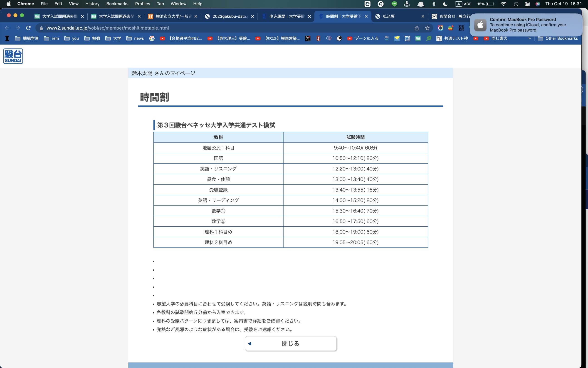Open Control Center
This screenshot has height=368, width=588.
pos(527,4)
